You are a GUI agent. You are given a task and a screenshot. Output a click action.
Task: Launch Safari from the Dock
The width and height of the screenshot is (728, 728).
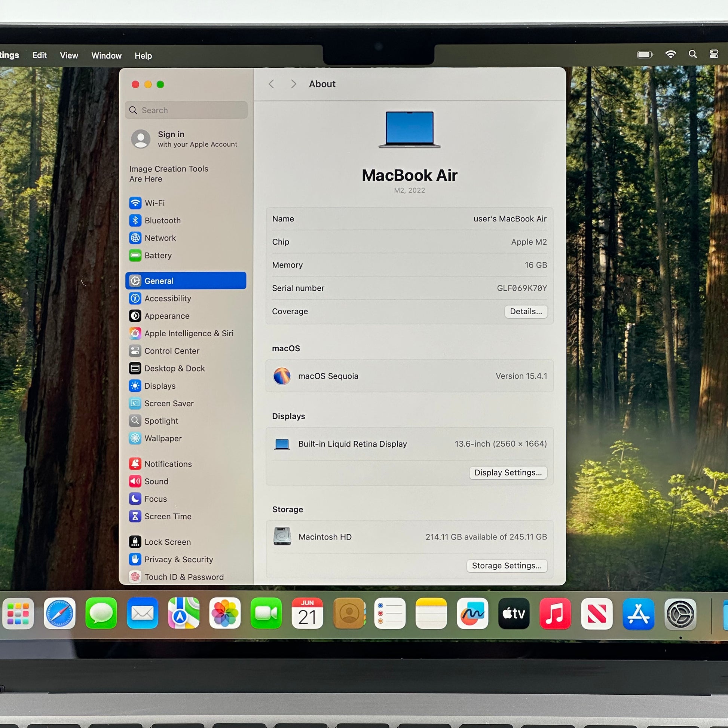click(59, 613)
